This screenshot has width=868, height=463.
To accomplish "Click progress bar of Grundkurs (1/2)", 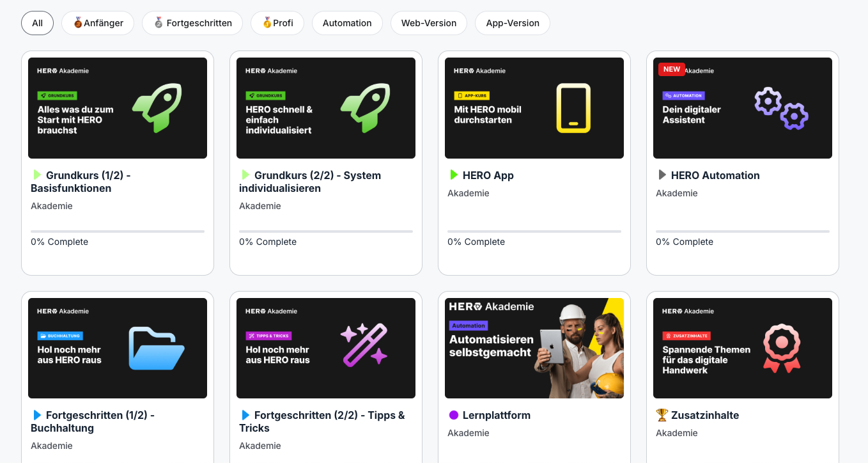I will tap(118, 231).
